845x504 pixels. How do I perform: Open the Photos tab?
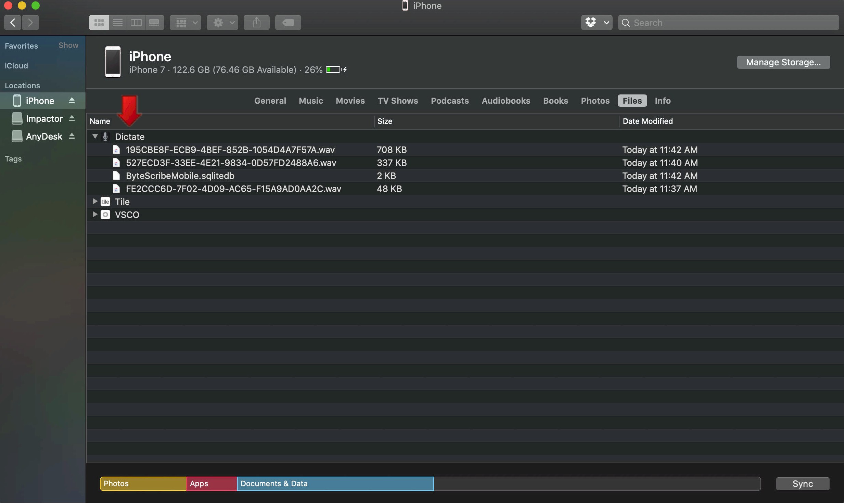(x=595, y=101)
